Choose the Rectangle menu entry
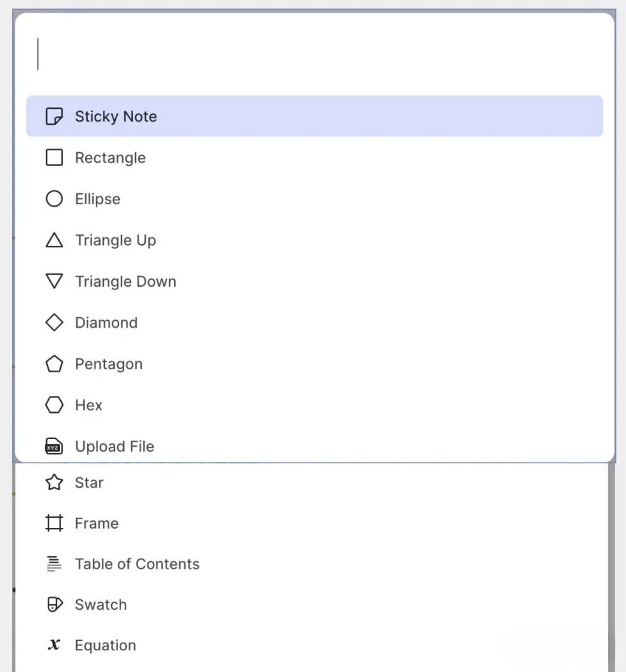Screen dimensions: 626x672 point(110,157)
